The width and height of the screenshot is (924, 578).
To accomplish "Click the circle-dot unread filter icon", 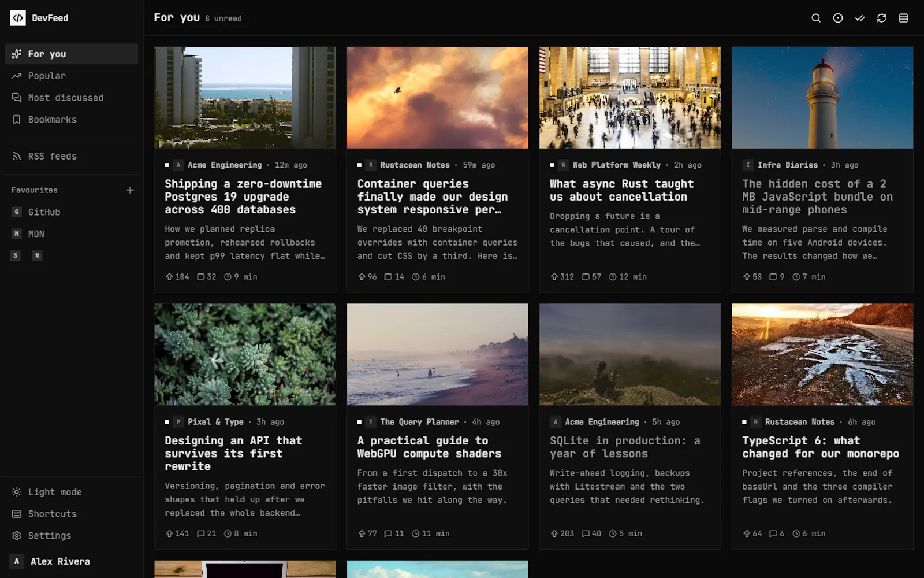I will click(838, 18).
